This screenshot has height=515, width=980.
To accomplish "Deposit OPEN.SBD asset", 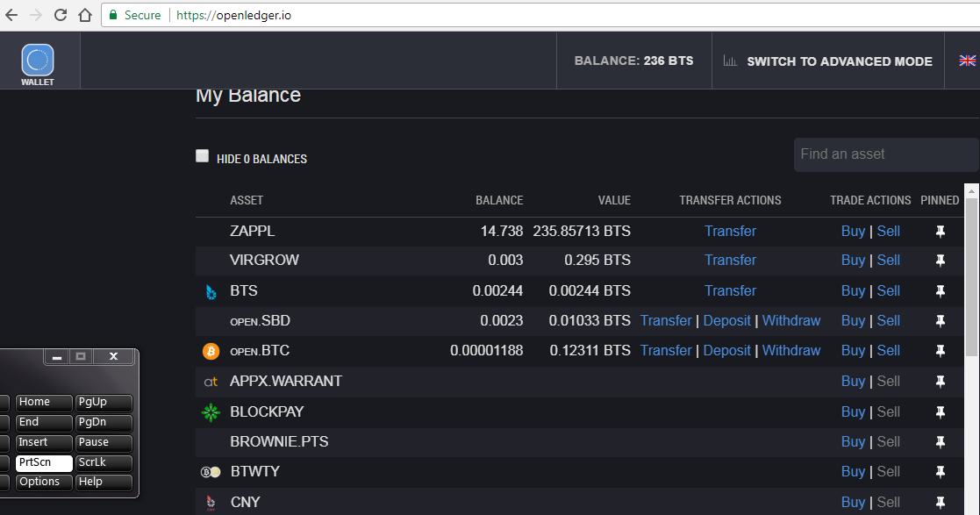I will tap(726, 320).
